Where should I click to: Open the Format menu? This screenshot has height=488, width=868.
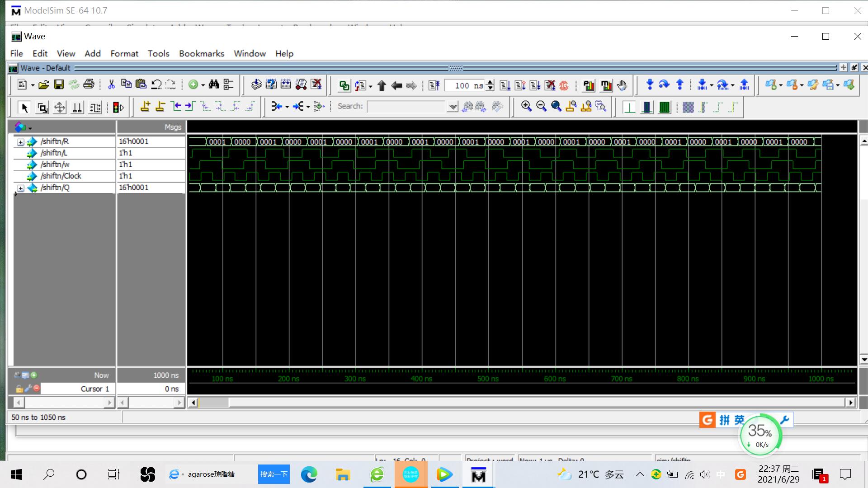pyautogui.click(x=124, y=53)
